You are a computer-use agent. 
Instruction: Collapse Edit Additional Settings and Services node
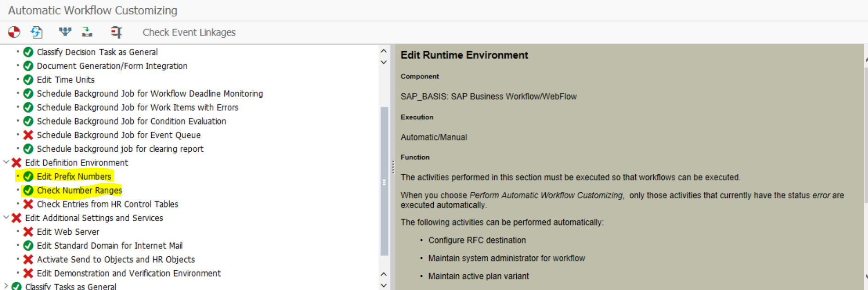[6, 218]
